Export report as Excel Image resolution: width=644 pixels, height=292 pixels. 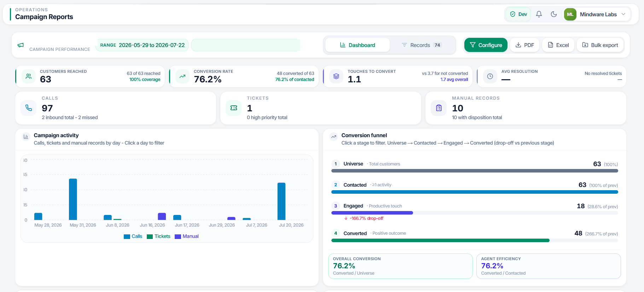558,45
